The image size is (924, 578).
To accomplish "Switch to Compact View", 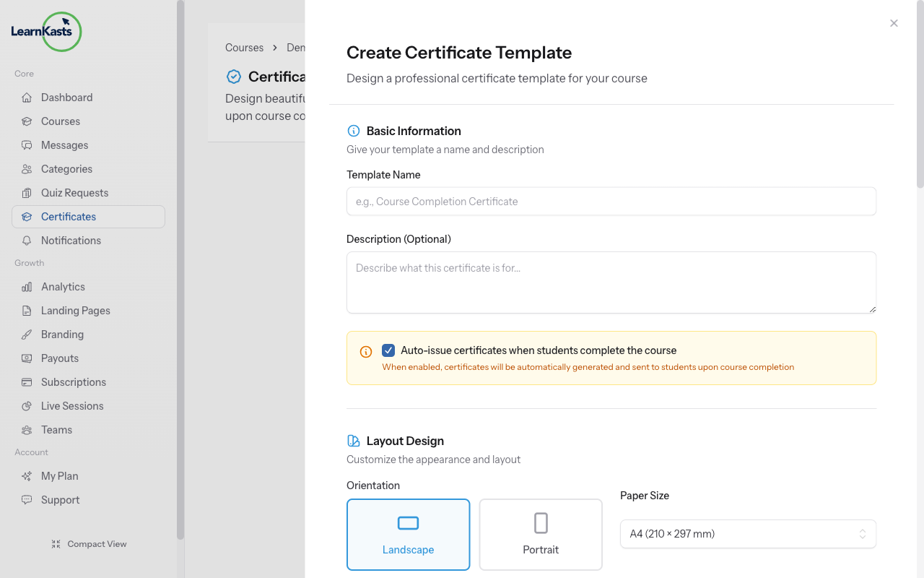I will [89, 543].
